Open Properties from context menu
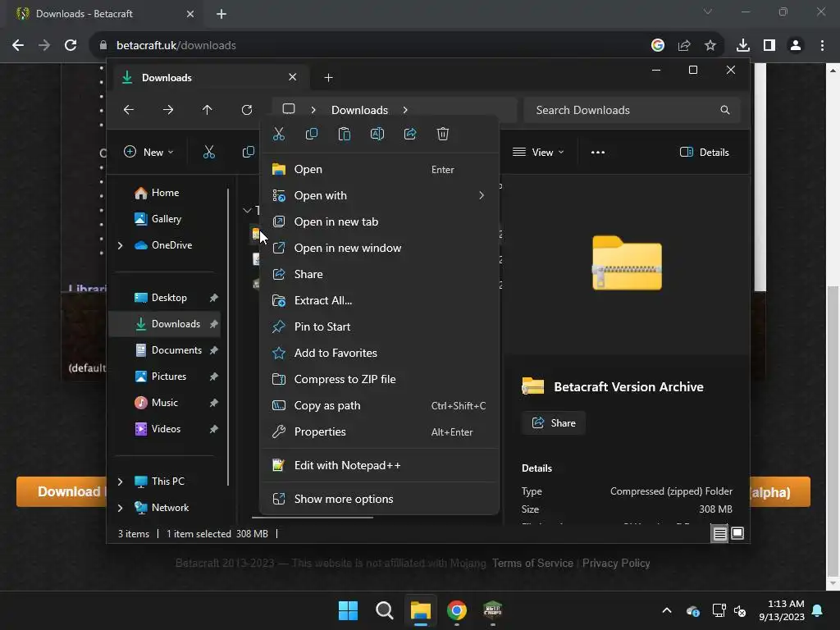The height and width of the screenshot is (630, 840). pos(379,431)
